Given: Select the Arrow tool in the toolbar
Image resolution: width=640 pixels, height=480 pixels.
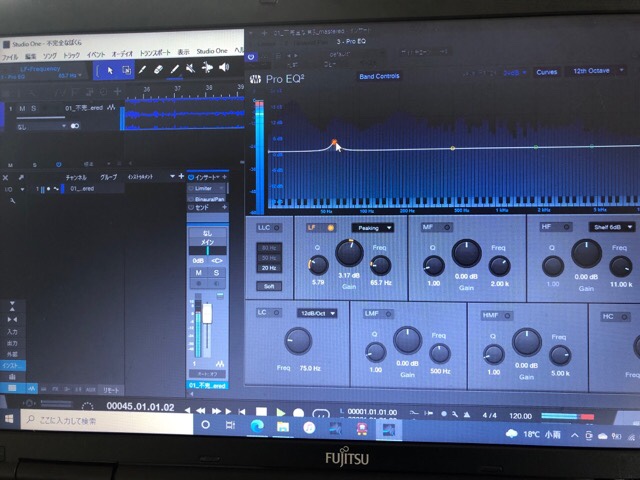Looking at the screenshot, I should 110,70.
